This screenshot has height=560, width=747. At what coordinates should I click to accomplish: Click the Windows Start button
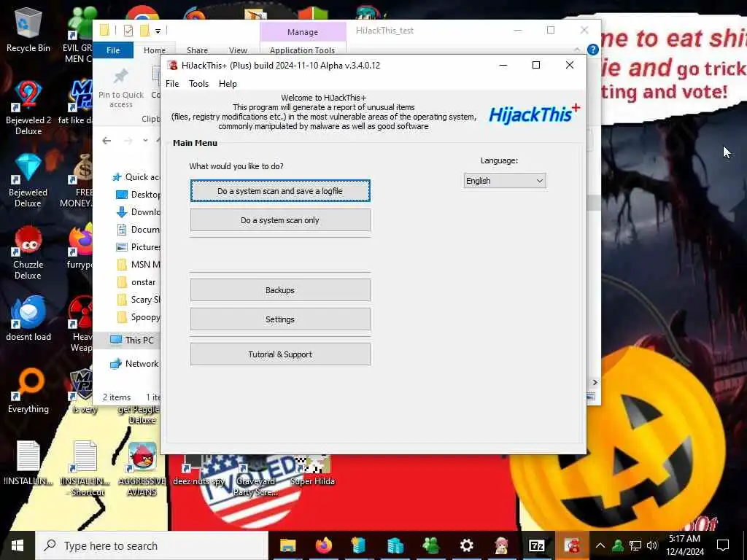coord(18,545)
